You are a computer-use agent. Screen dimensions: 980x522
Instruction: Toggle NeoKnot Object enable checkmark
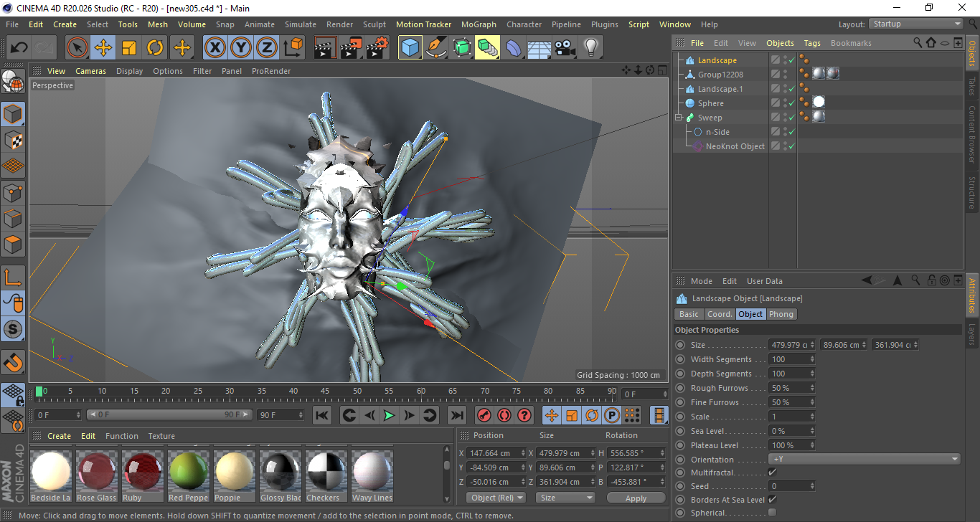tap(791, 146)
